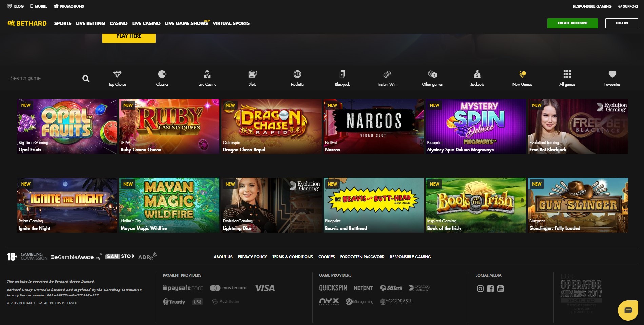This screenshot has height=325, width=644.
Task: Open Virtual Sports nav item
Action: point(231,23)
